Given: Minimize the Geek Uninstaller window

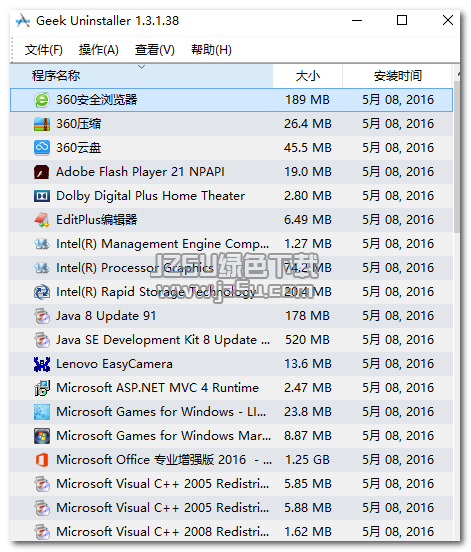Looking at the screenshot, I should click(x=357, y=20).
